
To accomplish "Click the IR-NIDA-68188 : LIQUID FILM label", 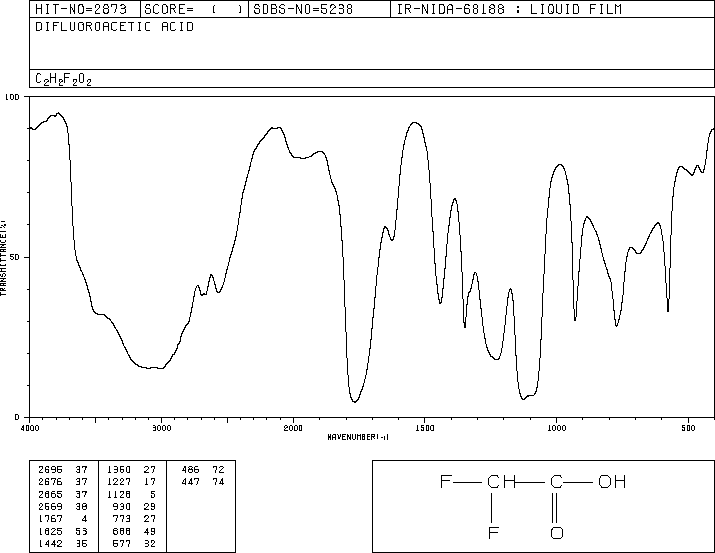I will coord(509,9).
